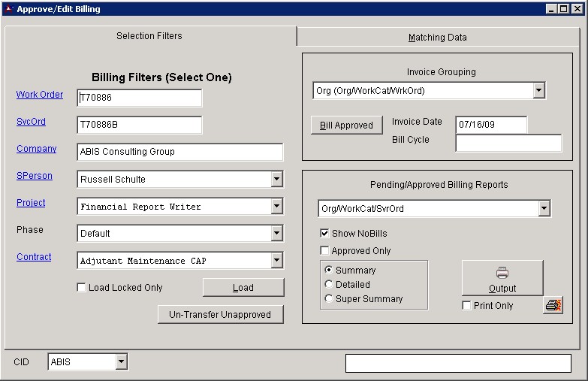Switch to the Matching Data tab
This screenshot has width=588, height=381.
(437, 37)
